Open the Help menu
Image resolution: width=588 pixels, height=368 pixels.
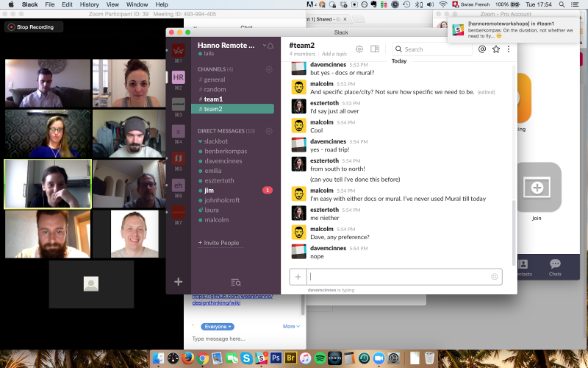(x=162, y=4)
